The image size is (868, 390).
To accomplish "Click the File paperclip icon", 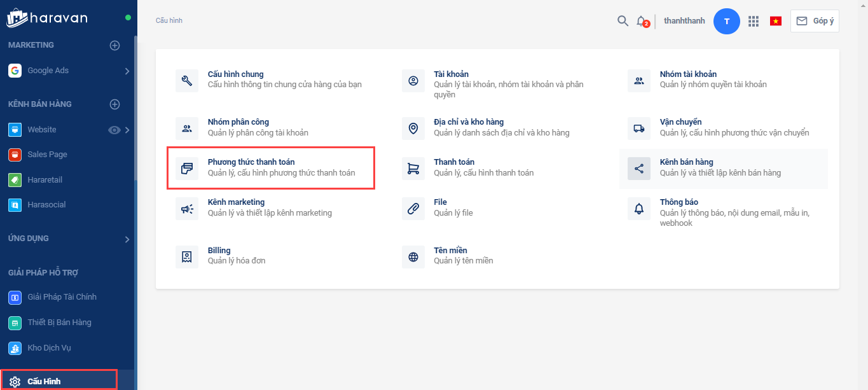I will (x=413, y=209).
